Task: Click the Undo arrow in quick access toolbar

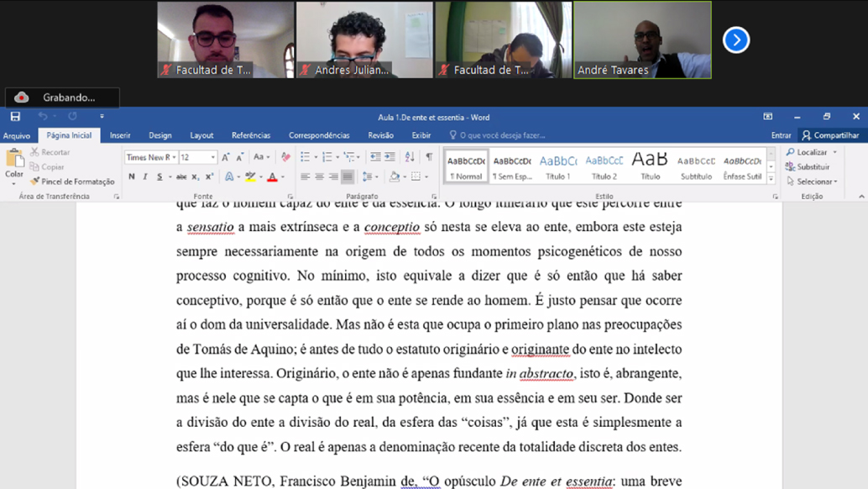Action: pyautogui.click(x=43, y=116)
